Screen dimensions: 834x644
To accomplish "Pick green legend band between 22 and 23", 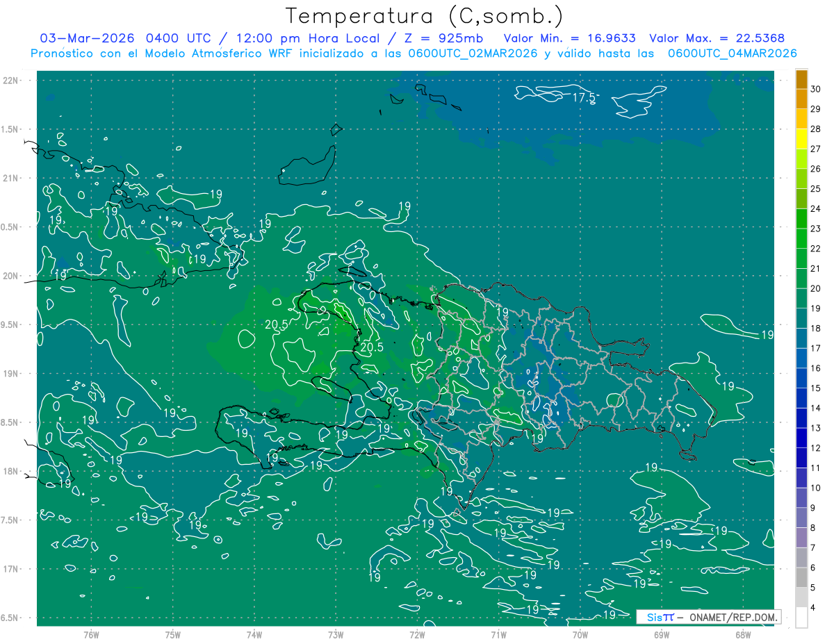I will [801, 238].
